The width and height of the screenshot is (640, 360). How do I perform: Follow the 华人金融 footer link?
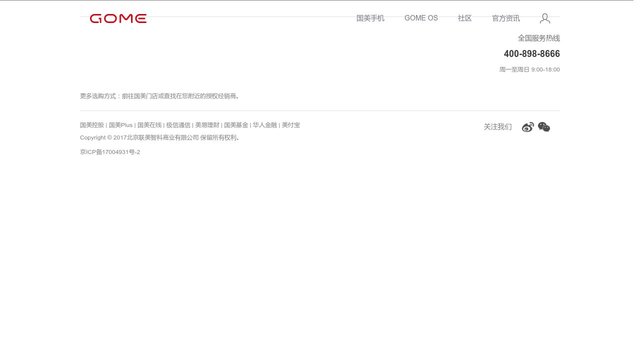click(265, 125)
